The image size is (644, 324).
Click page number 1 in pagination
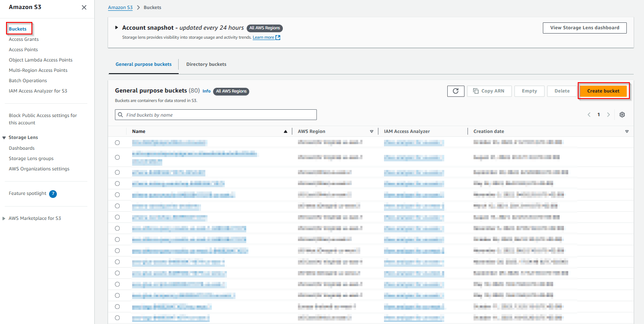click(598, 114)
